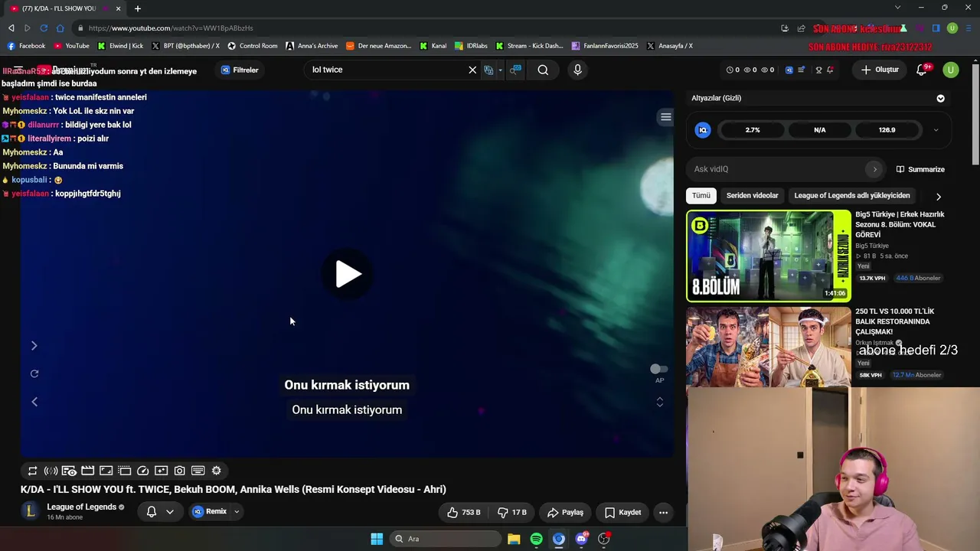This screenshot has width=980, height=551.
Task: Like the video with 753 B likes
Action: click(x=464, y=512)
